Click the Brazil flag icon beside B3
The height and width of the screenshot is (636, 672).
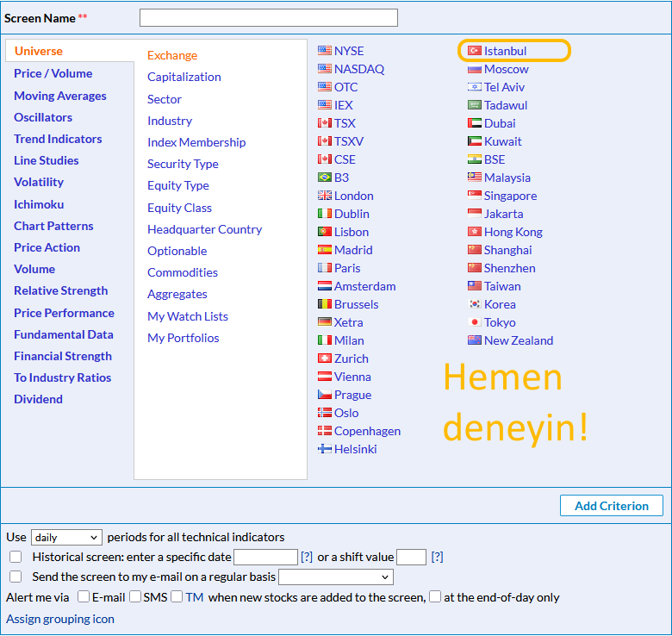coord(325,177)
